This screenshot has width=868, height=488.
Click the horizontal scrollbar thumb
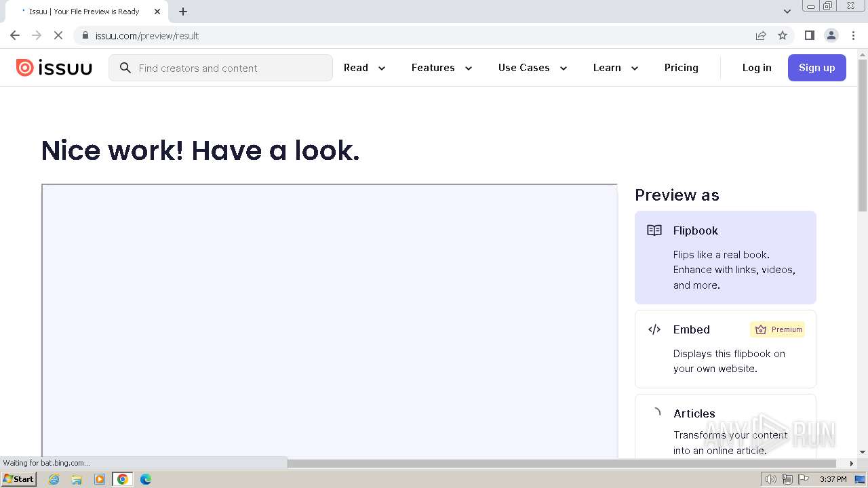[x=563, y=464]
